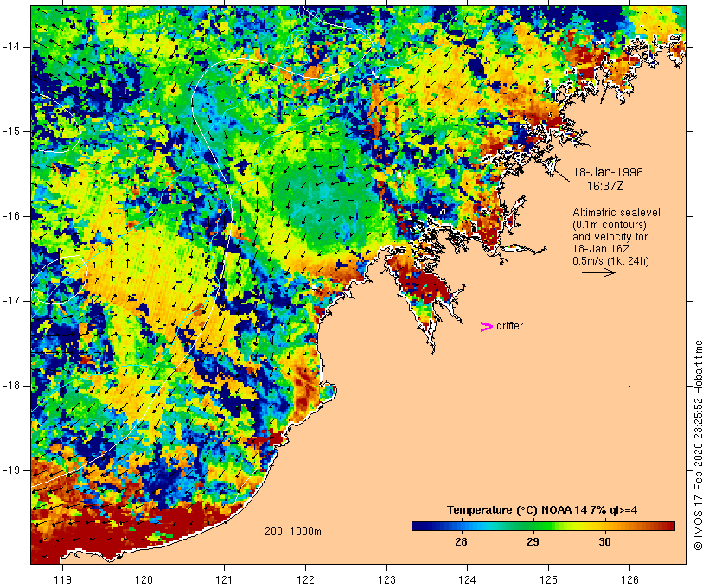Click the temperature color bar

point(543,526)
